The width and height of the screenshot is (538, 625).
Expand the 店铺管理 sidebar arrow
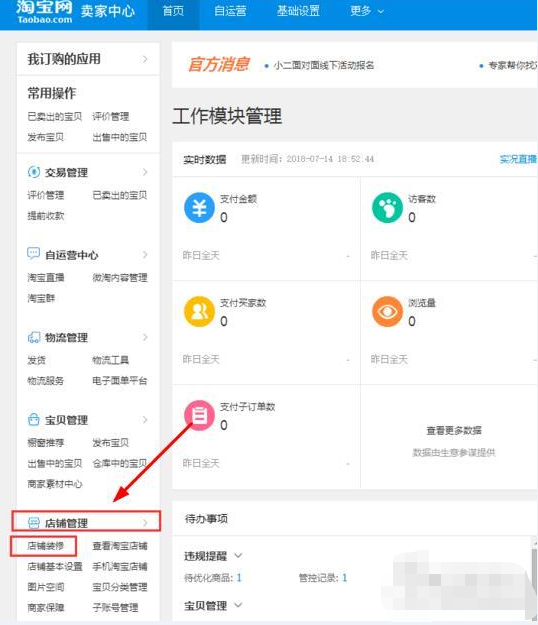(145, 523)
